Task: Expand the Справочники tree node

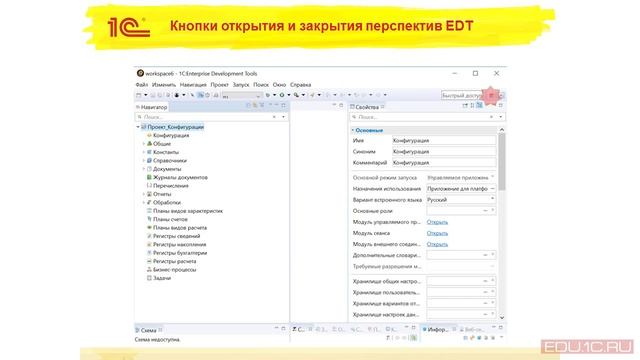Action: pyautogui.click(x=144, y=160)
